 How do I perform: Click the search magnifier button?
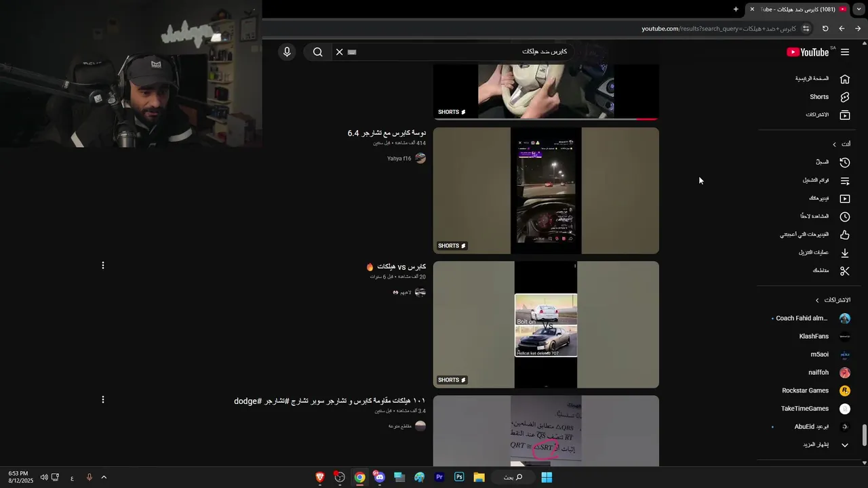317,52
